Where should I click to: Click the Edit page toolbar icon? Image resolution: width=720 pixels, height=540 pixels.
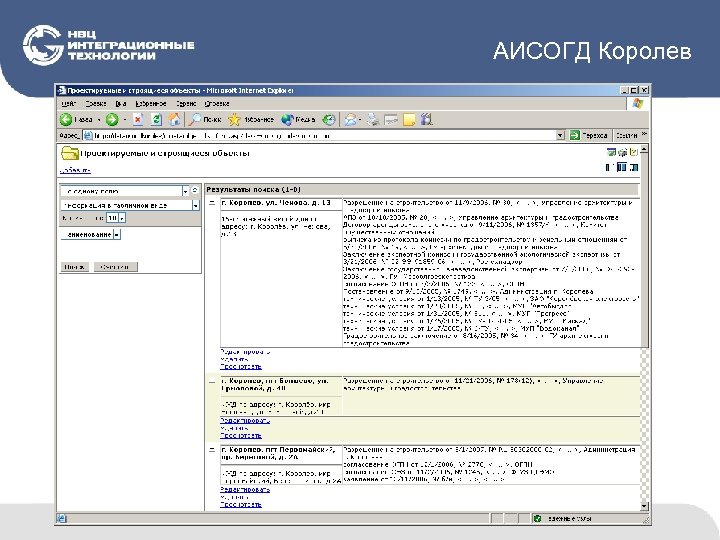click(391, 120)
